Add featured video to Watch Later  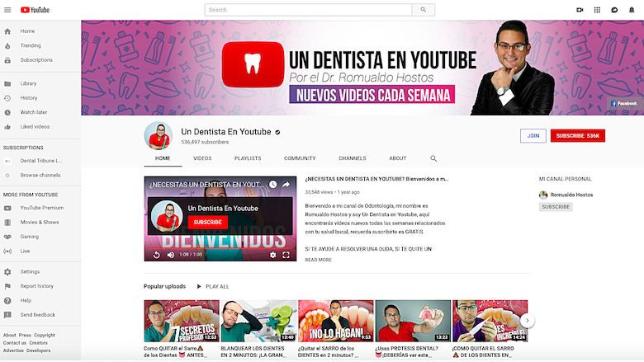click(272, 185)
